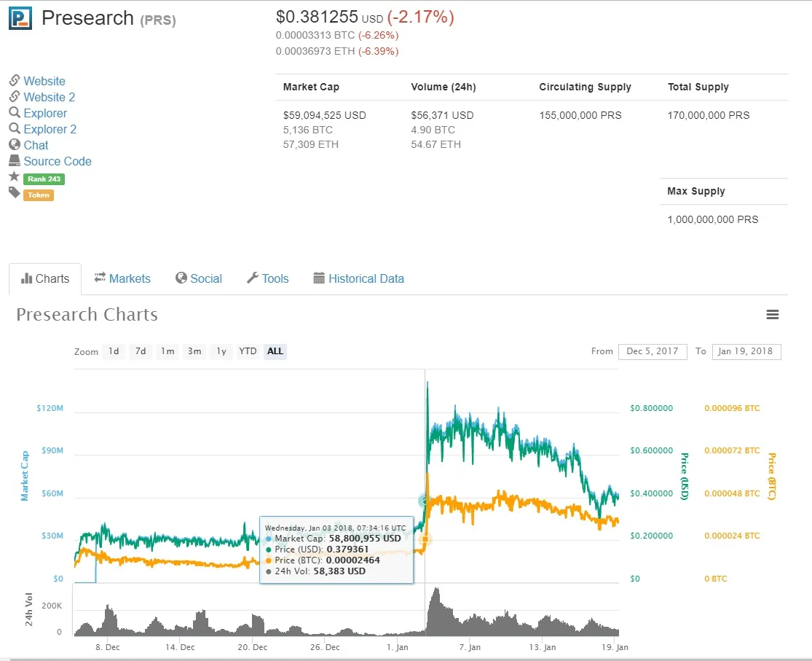The height and width of the screenshot is (661, 812).
Task: Click the chain icon beside Website
Action: [15, 80]
